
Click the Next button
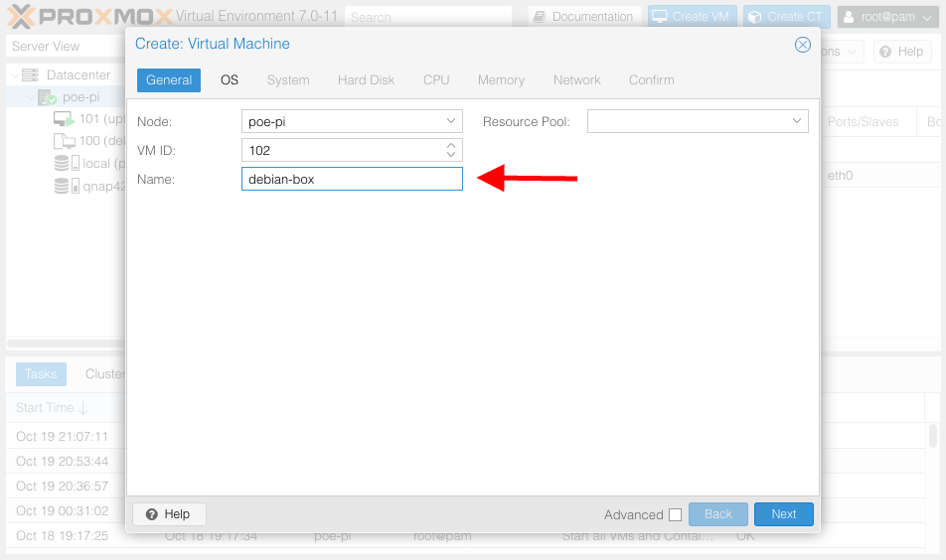[783, 514]
